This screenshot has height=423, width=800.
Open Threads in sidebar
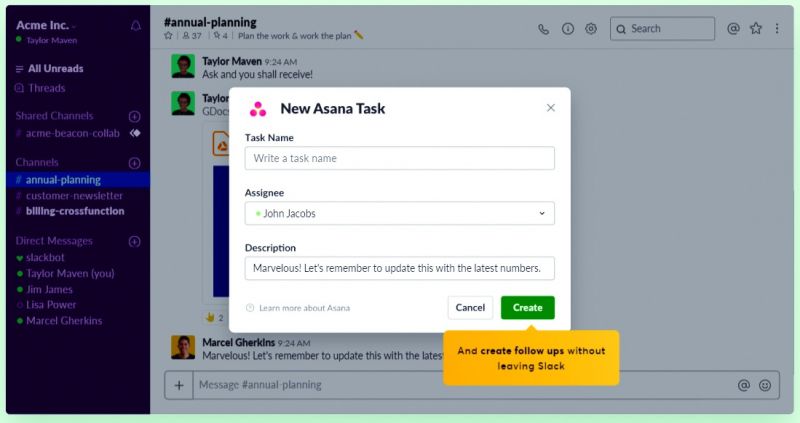pyautogui.click(x=46, y=88)
